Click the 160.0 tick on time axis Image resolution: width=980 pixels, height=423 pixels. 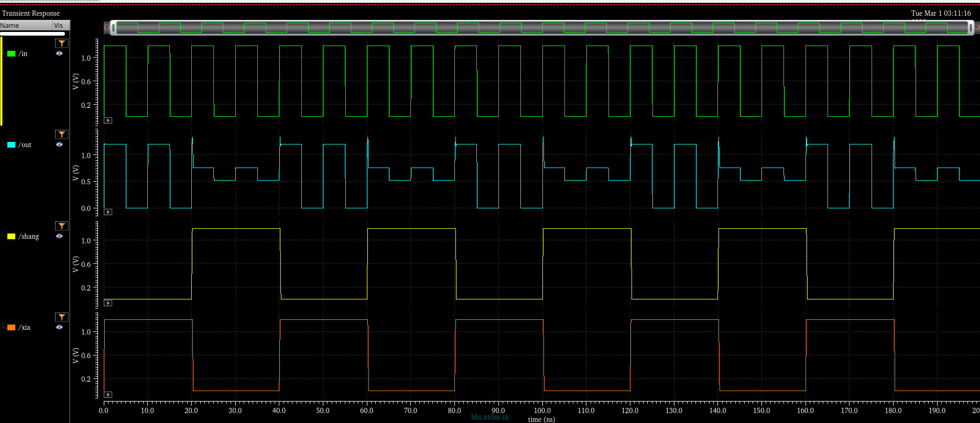[805, 410]
